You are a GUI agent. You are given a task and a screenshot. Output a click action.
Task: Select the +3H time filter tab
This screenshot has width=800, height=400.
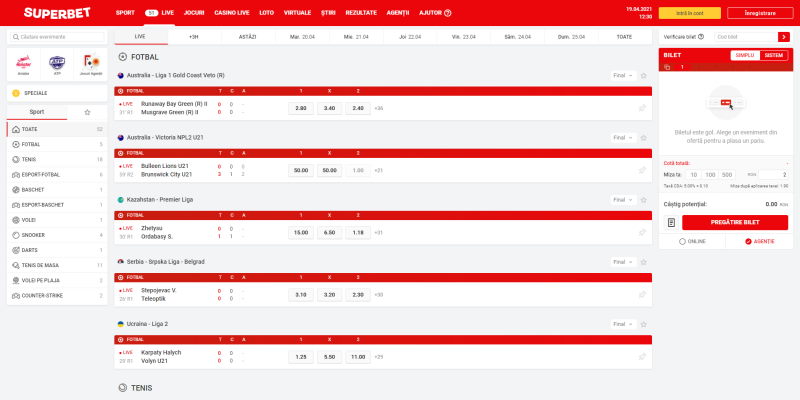pos(194,37)
